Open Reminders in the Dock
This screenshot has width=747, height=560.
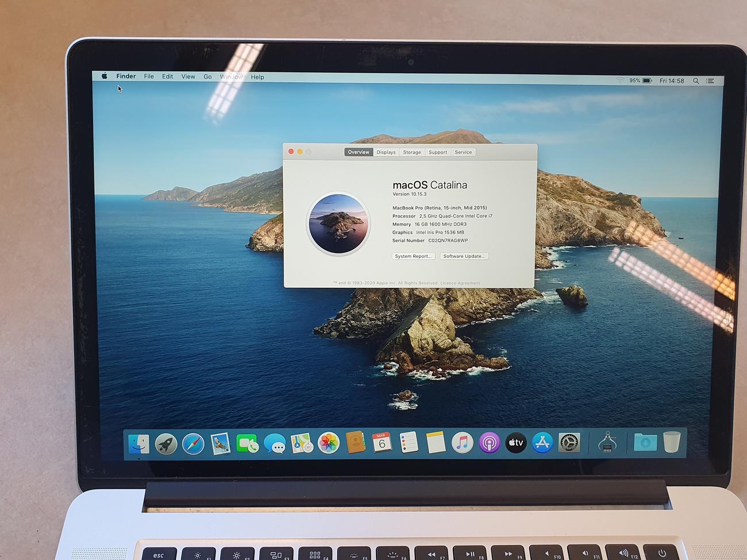409,443
